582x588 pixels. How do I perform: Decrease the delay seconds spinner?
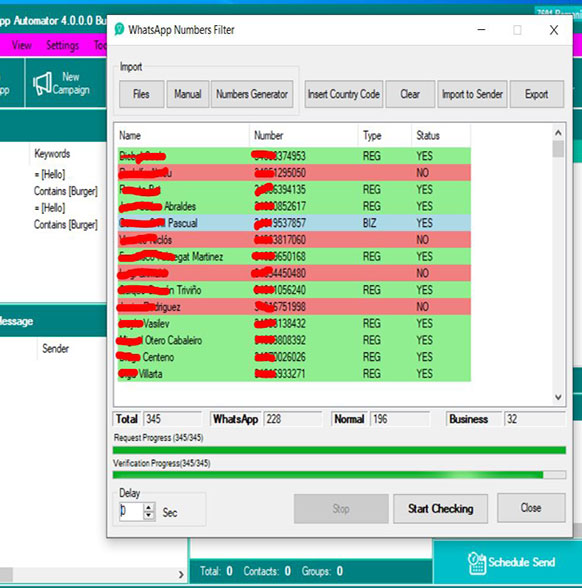coord(148,515)
